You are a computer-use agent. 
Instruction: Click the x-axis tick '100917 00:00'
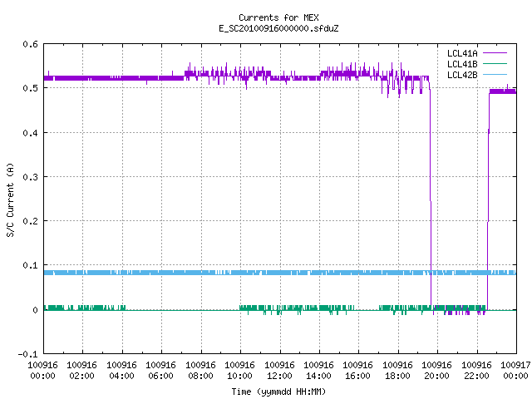pyautogui.click(x=515, y=371)
